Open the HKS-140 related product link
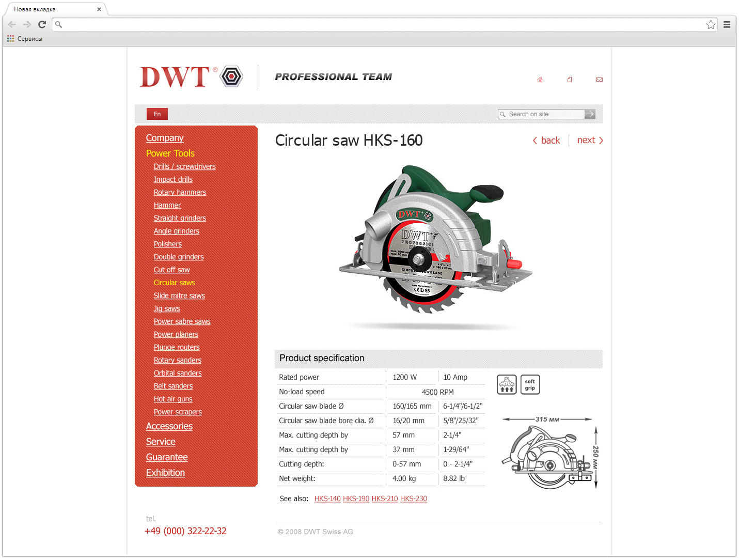 pyautogui.click(x=327, y=499)
